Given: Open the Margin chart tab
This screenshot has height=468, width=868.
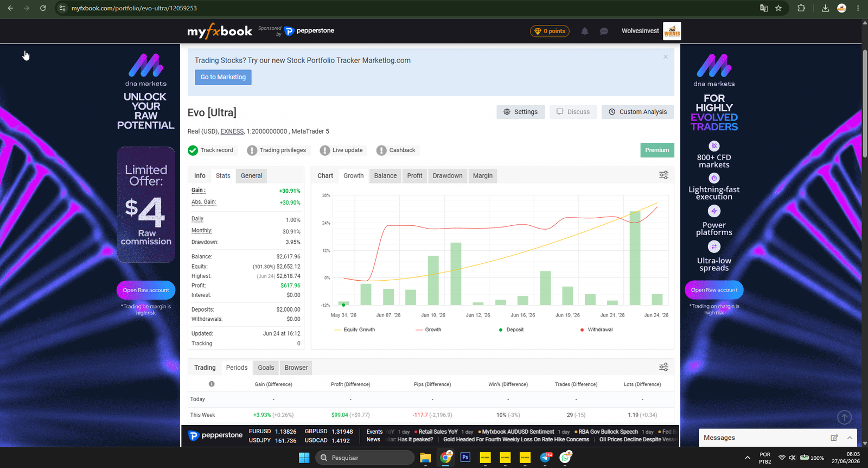Looking at the screenshot, I should pyautogui.click(x=483, y=176).
